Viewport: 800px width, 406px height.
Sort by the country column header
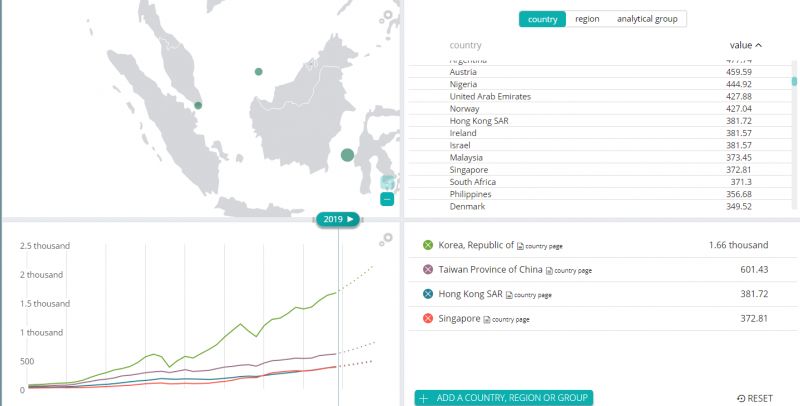pyautogui.click(x=466, y=45)
